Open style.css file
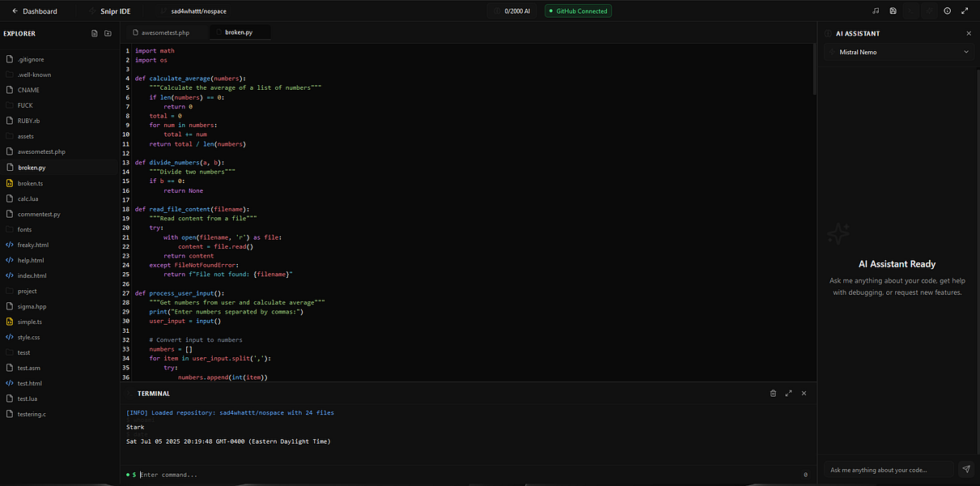 point(60,337)
